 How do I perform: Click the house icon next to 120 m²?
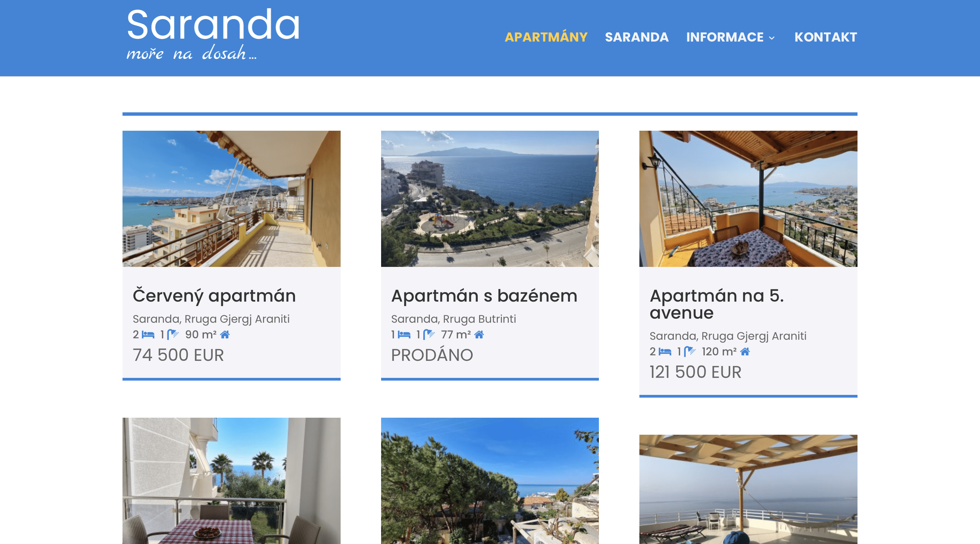point(745,351)
